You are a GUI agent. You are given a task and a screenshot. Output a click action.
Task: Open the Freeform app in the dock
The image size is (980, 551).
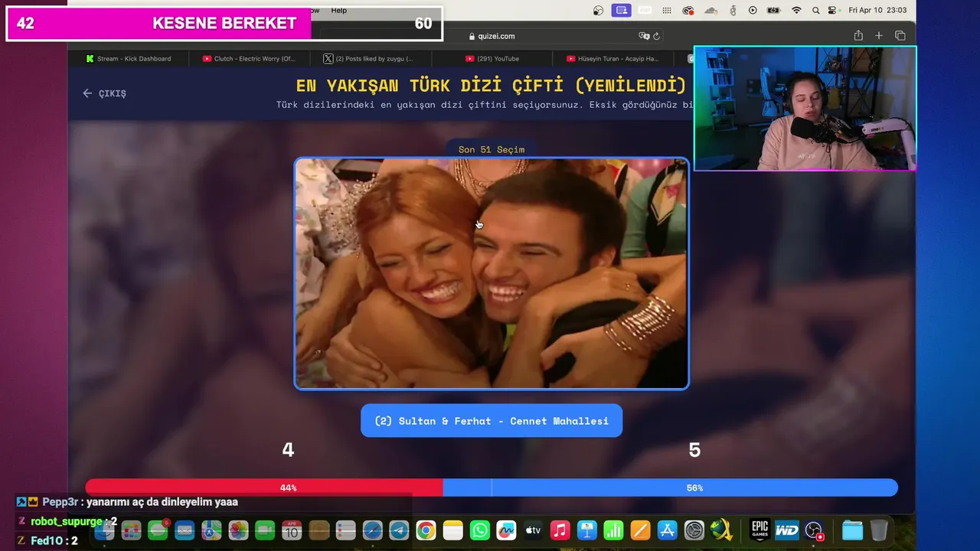[506, 530]
